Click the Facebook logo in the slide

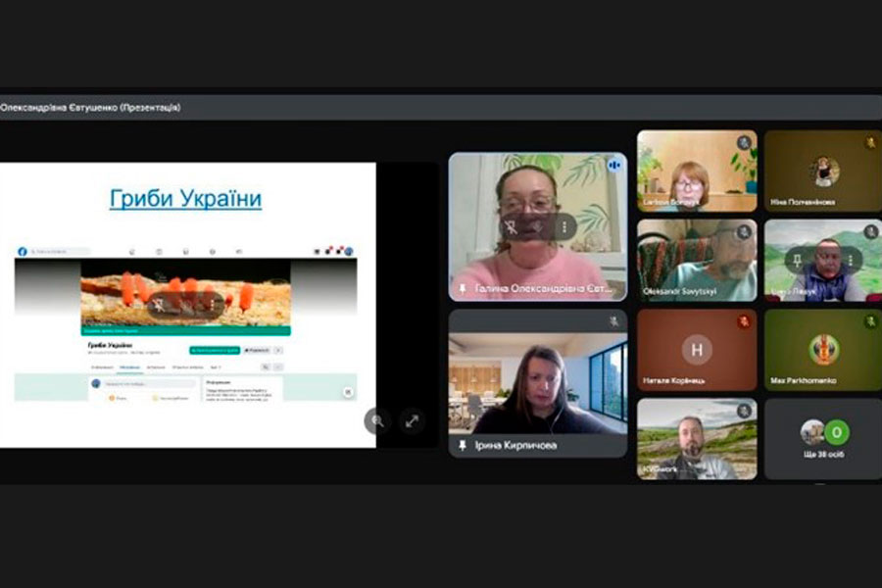[x=23, y=252]
